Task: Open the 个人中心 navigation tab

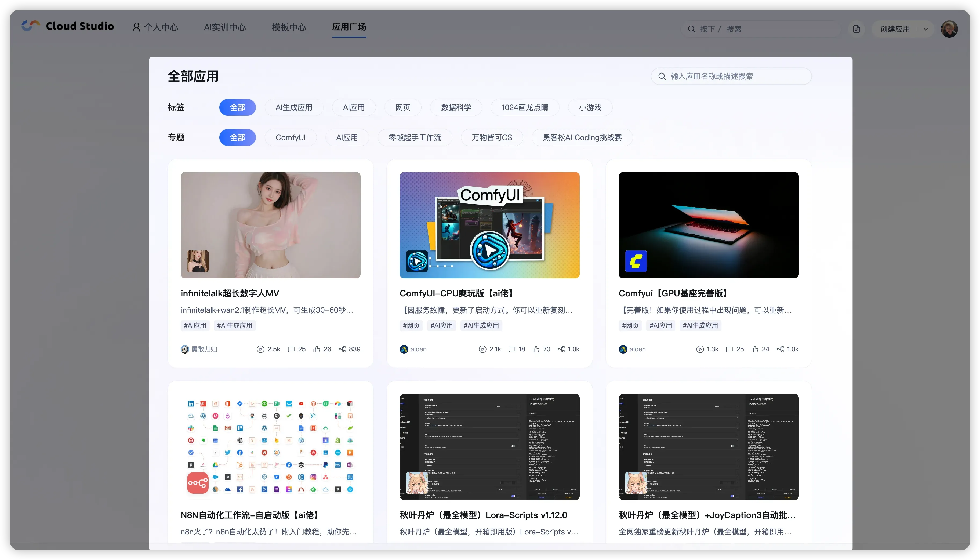Action: [155, 27]
